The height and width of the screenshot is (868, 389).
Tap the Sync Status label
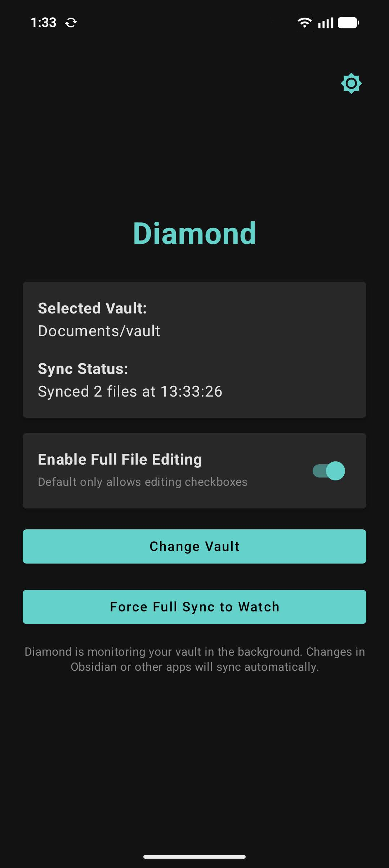[84, 369]
